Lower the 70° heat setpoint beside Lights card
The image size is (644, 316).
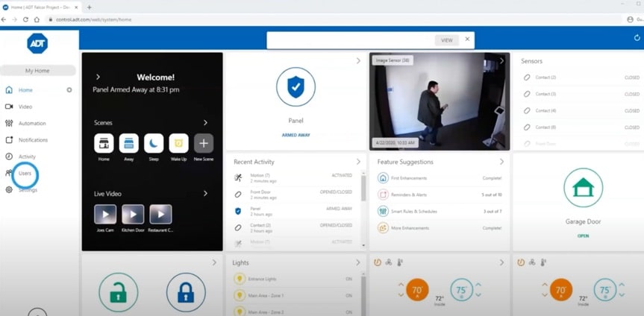click(x=401, y=294)
